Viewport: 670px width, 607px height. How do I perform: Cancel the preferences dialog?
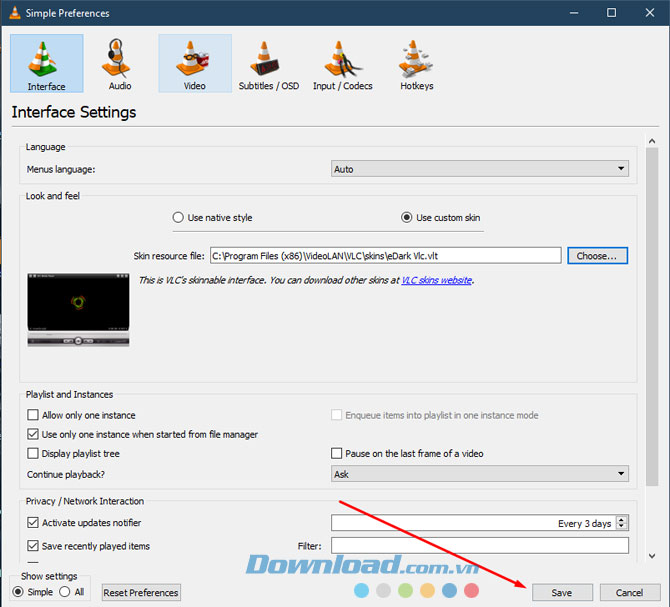[x=629, y=592]
